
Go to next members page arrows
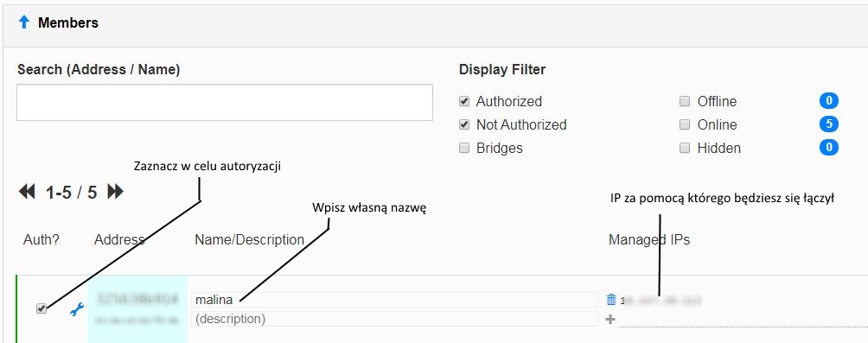point(115,192)
